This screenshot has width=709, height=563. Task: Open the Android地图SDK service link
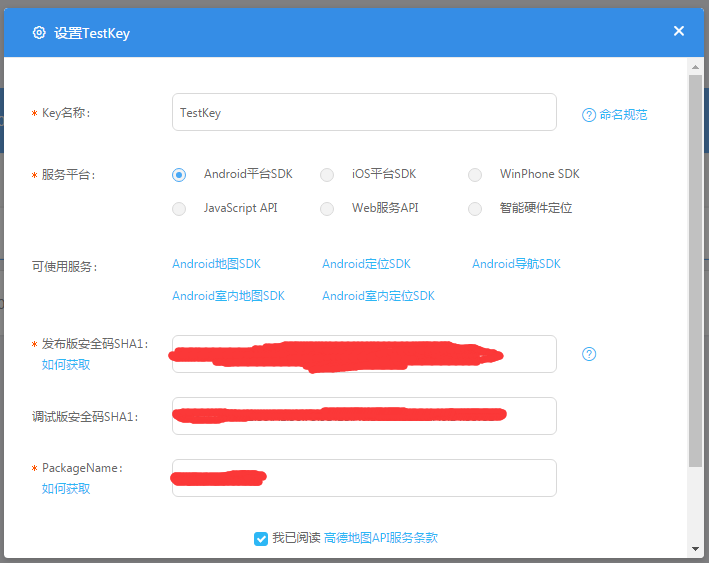[217, 264]
